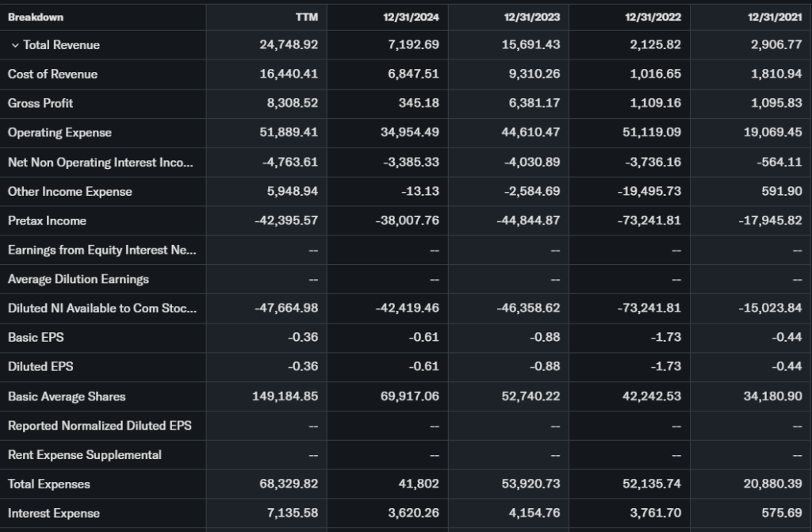
Task: Click the Breakdown header label
Action: [x=36, y=17]
